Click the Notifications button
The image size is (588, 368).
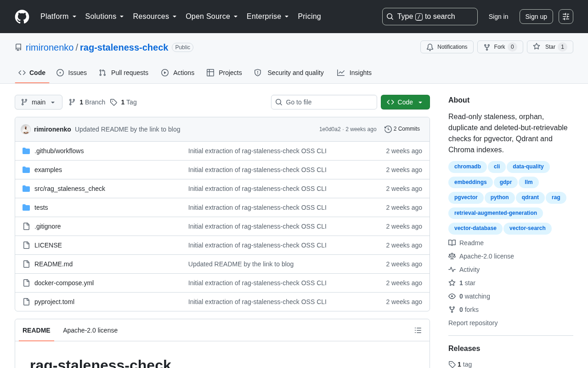pos(447,47)
